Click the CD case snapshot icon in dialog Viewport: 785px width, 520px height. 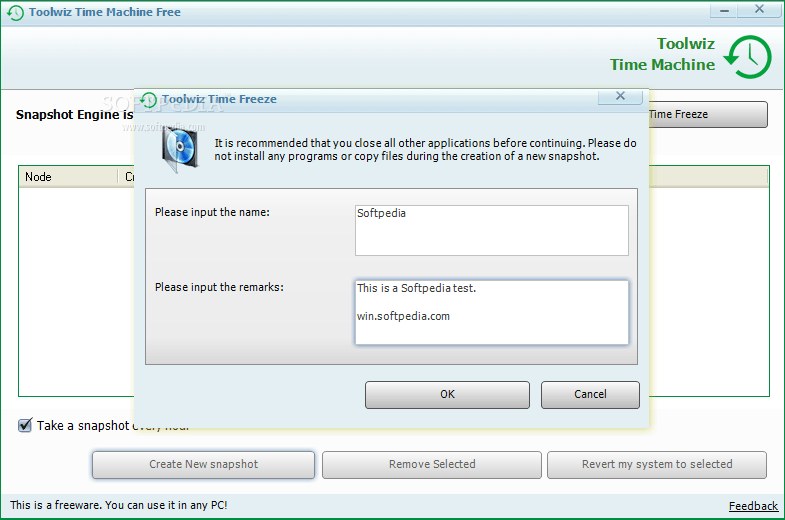179,149
